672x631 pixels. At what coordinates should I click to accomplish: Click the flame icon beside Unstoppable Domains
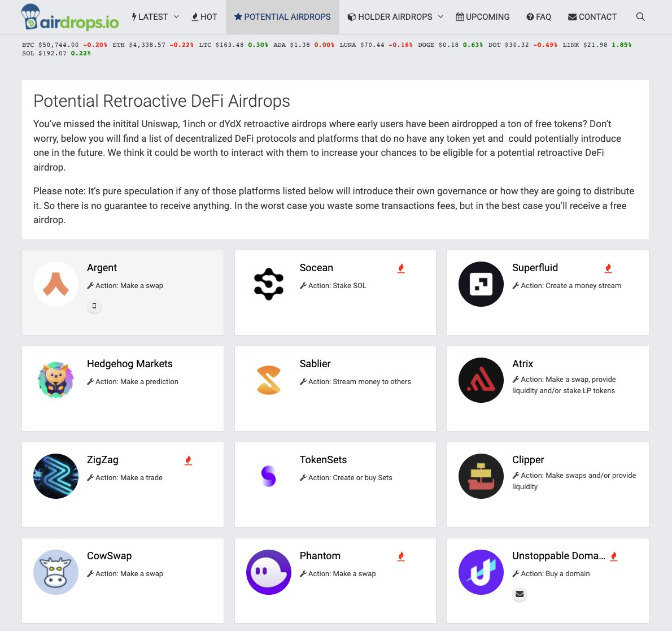point(614,556)
